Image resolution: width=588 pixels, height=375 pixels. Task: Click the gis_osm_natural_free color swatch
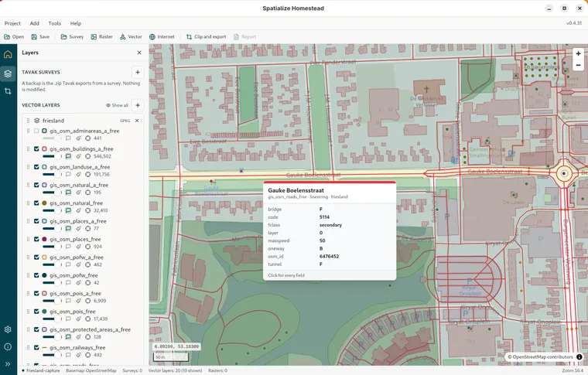(44, 203)
